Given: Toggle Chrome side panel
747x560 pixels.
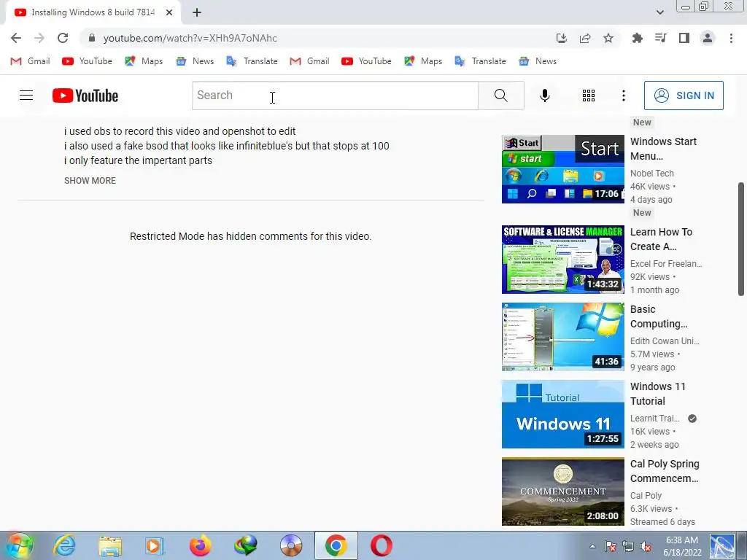Looking at the screenshot, I should [x=684, y=38].
